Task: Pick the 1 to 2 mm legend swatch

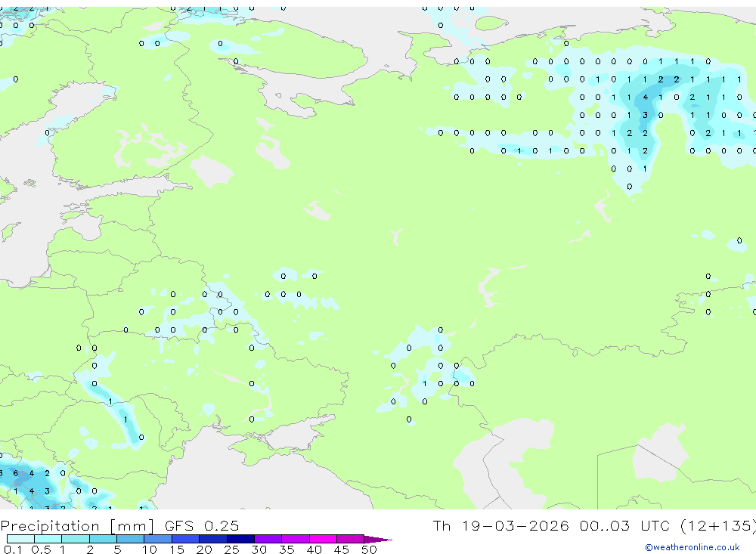Action: tap(76, 539)
